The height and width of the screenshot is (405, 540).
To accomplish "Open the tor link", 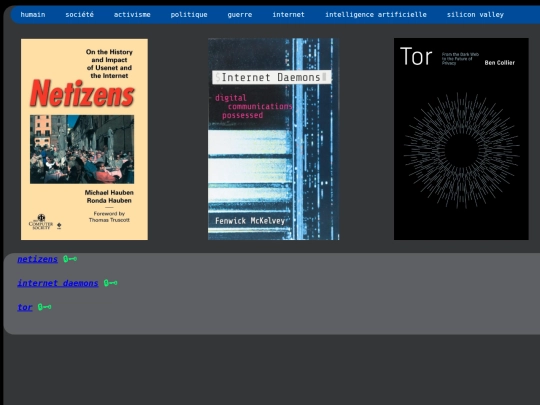I will [x=25, y=307].
